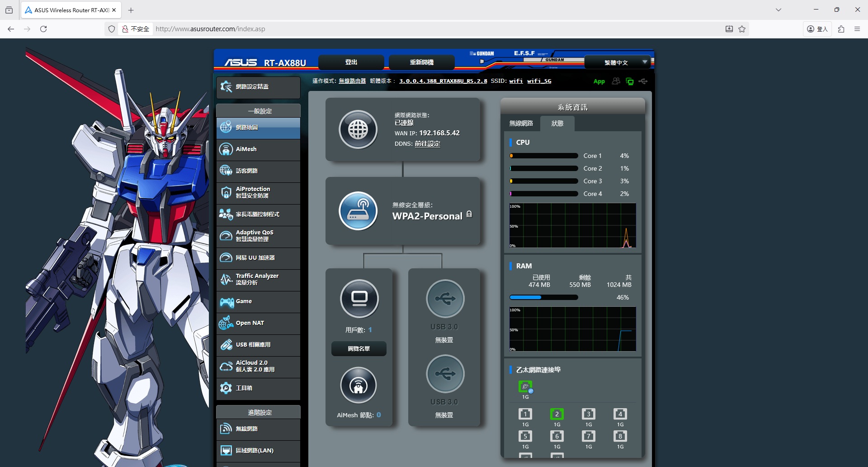868x467 pixels.
Task: Open the Firefox application menu
Action: click(x=857, y=29)
